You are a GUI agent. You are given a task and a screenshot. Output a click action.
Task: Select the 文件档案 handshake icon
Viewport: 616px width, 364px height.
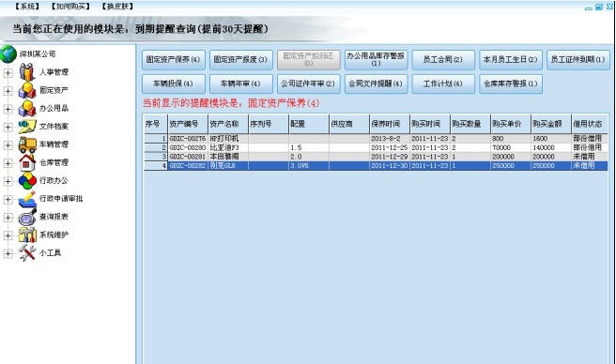pos(27,127)
